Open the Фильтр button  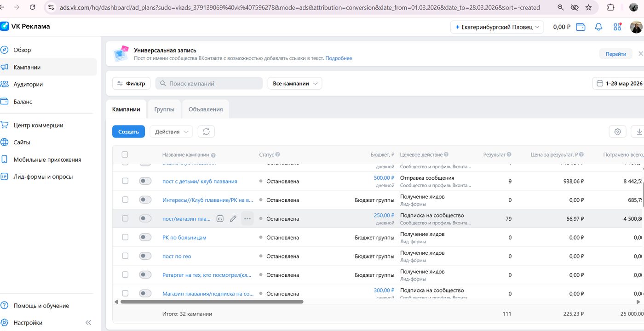[x=132, y=83]
